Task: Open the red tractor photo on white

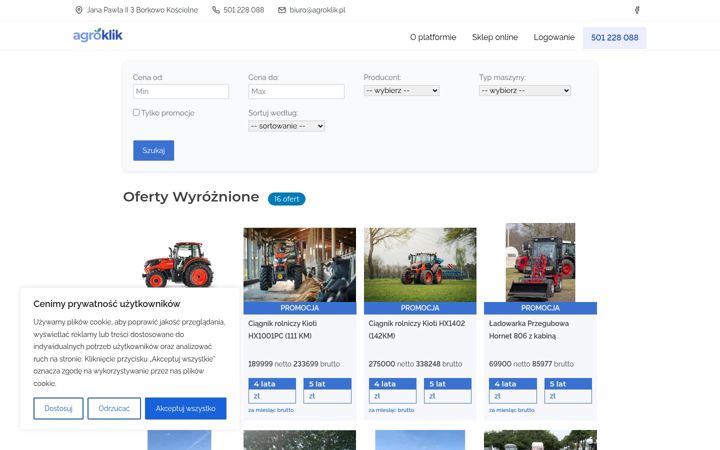Action: click(178, 264)
